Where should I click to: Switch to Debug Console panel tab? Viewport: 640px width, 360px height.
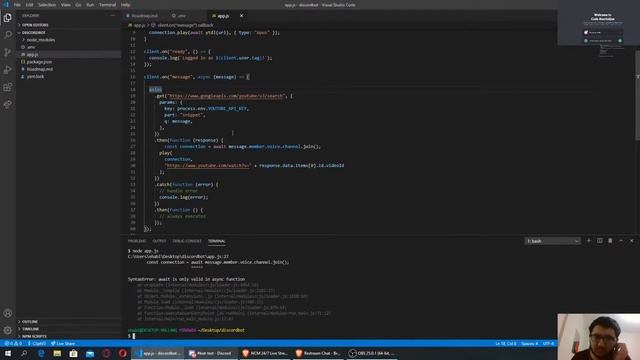(187, 241)
